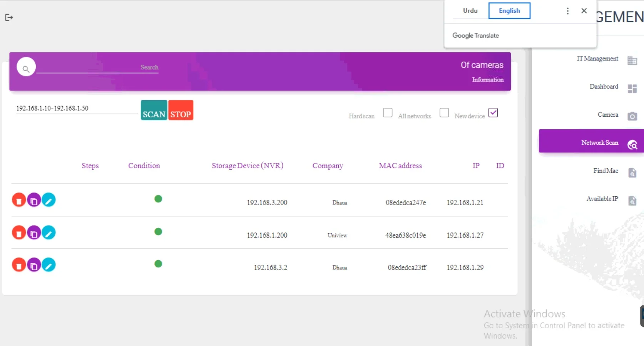
Task: Click the IP range input field
Action: 75,109
